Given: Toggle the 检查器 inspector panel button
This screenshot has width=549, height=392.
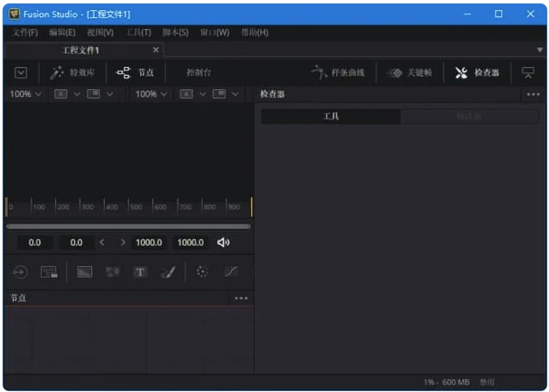Looking at the screenshot, I should tap(477, 73).
